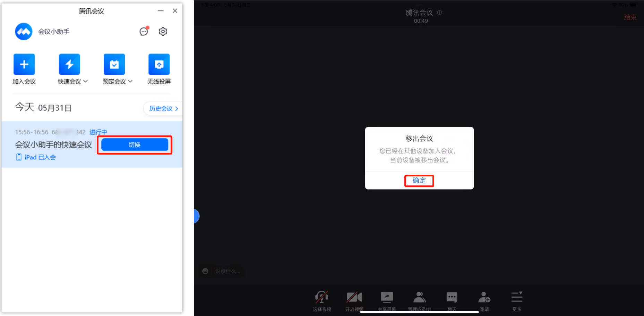Click the 进行中 status label
The image size is (644, 316).
(x=98, y=132)
